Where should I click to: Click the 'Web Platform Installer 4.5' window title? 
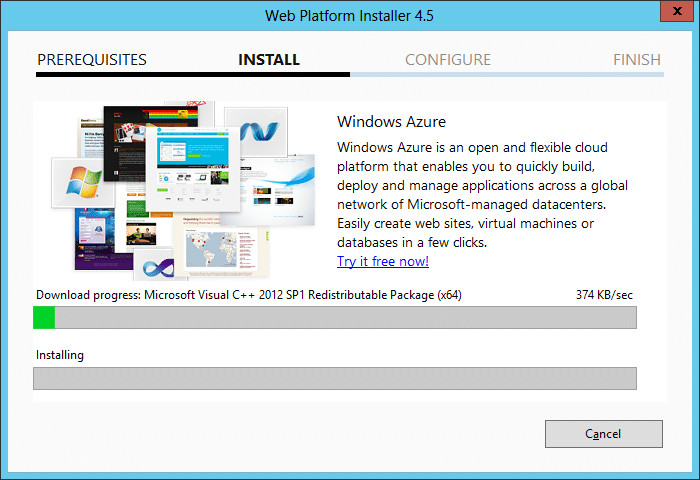[349, 16]
